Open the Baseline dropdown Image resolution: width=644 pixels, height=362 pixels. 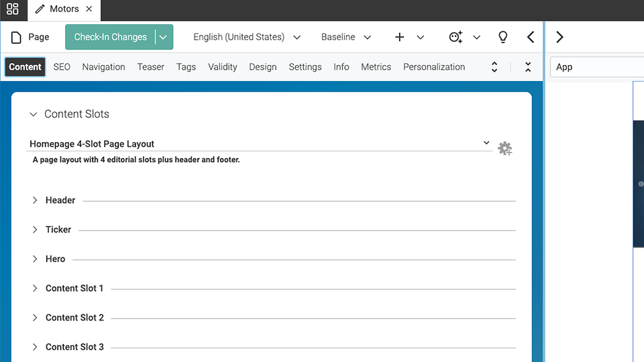pos(345,37)
